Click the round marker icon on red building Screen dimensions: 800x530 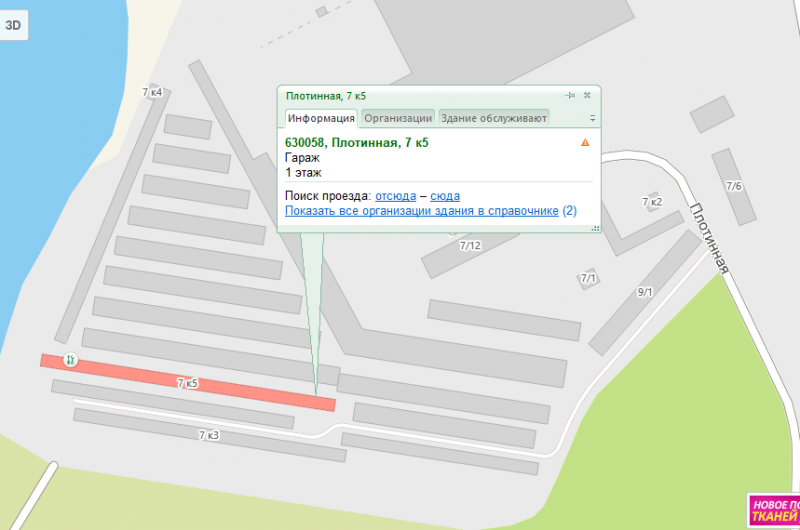(70, 359)
